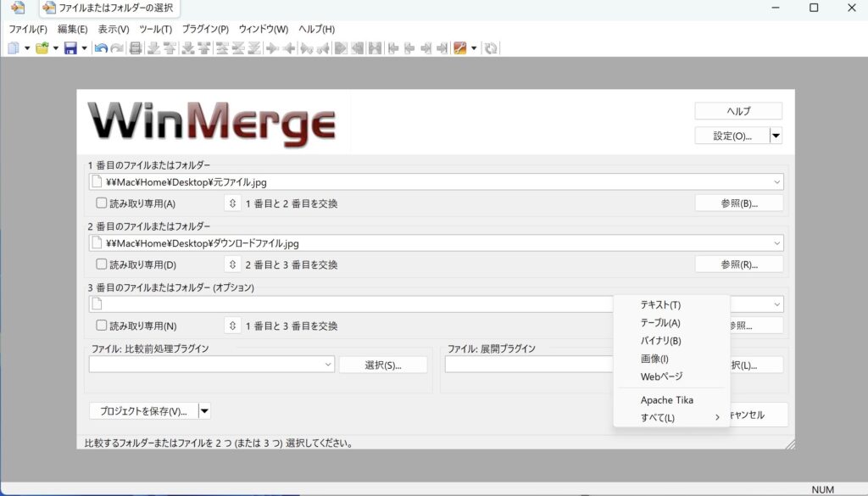The height and width of the screenshot is (496, 868).
Task: Click the ヘルプ button in dialog
Action: point(738,111)
